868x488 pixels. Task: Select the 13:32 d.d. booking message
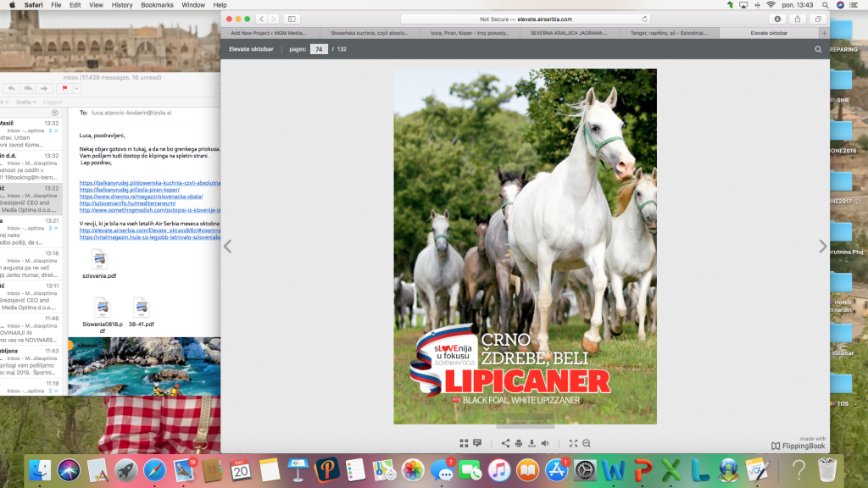coord(31,167)
